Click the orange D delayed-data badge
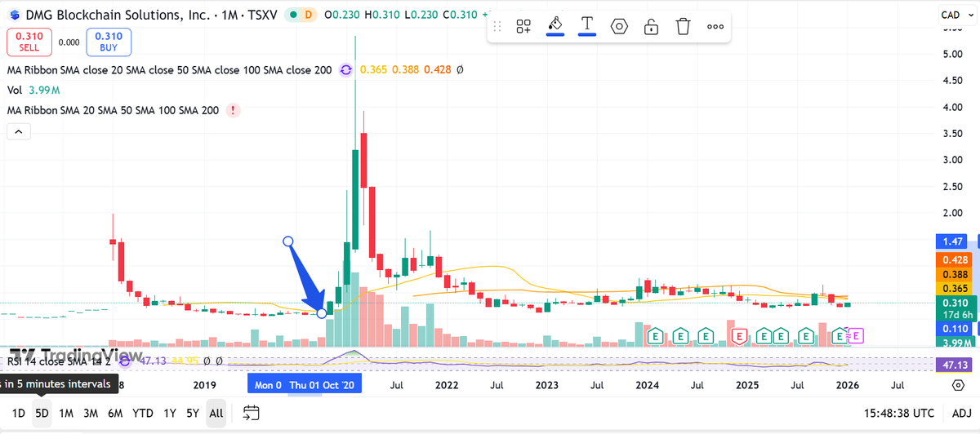Viewport: 980px width, 434px height. tap(307, 15)
